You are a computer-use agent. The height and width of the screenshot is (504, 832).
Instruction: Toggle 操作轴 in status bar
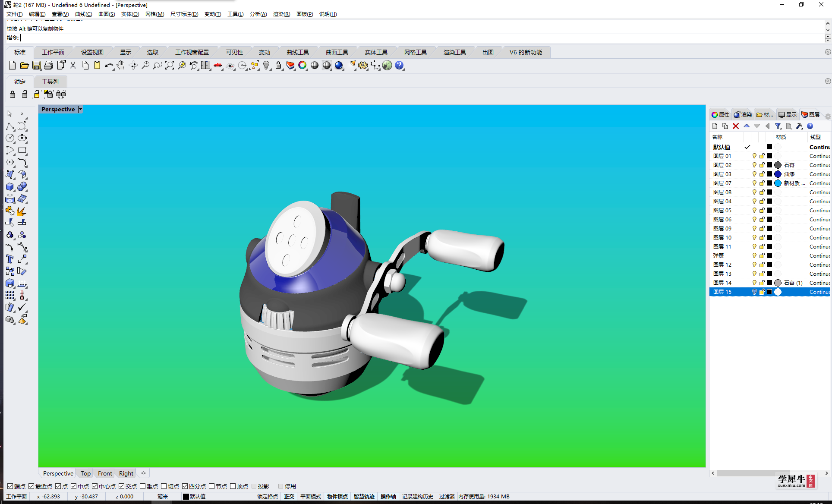tap(388, 497)
